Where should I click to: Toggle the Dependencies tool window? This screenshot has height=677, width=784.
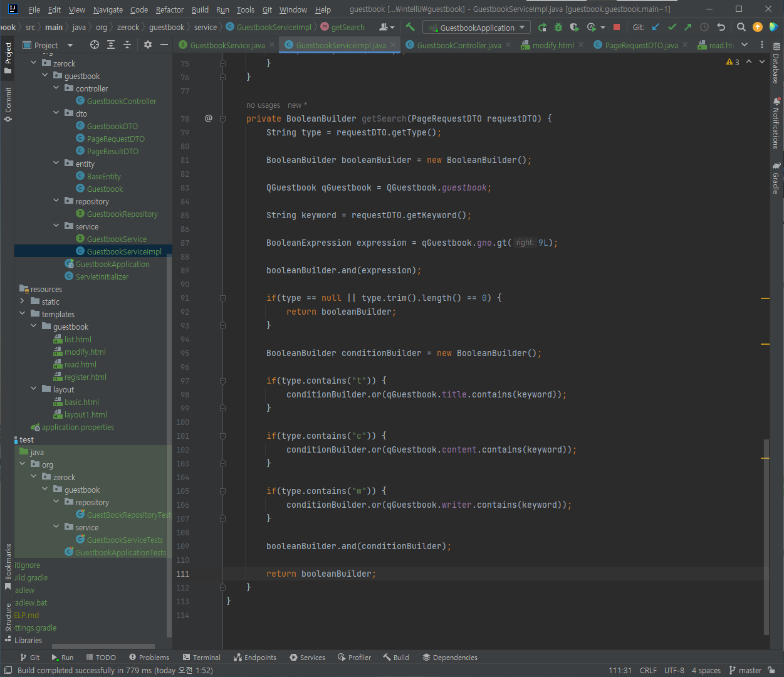450,658
